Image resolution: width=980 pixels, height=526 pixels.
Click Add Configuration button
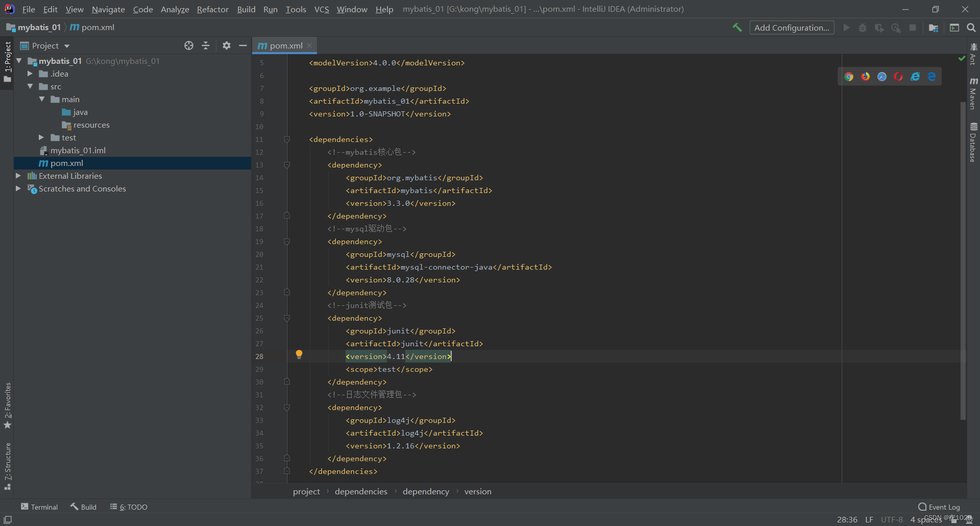(792, 28)
